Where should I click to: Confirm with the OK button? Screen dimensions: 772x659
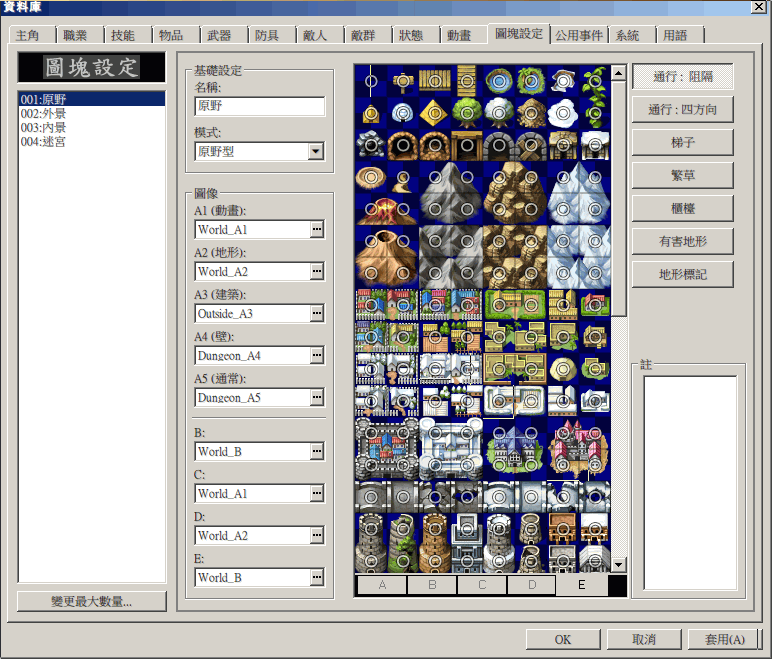pyautogui.click(x=563, y=639)
